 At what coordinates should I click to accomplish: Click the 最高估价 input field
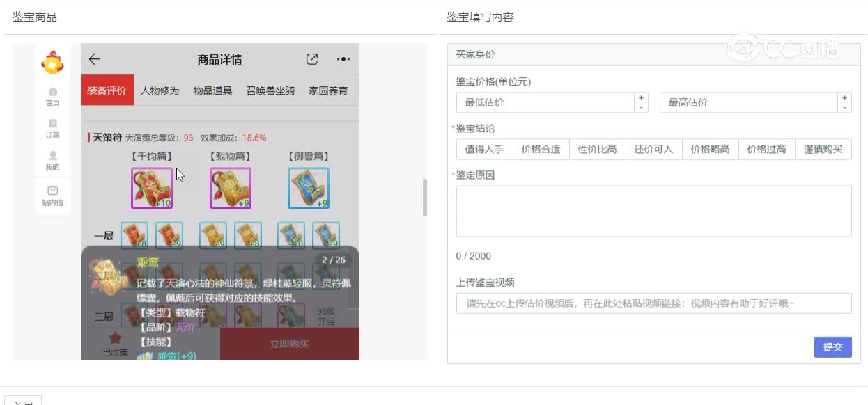click(749, 102)
